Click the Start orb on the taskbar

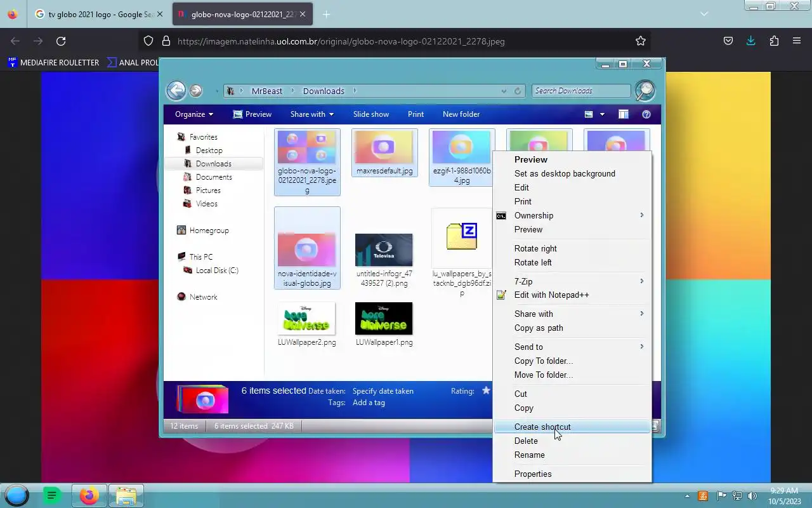point(17,495)
